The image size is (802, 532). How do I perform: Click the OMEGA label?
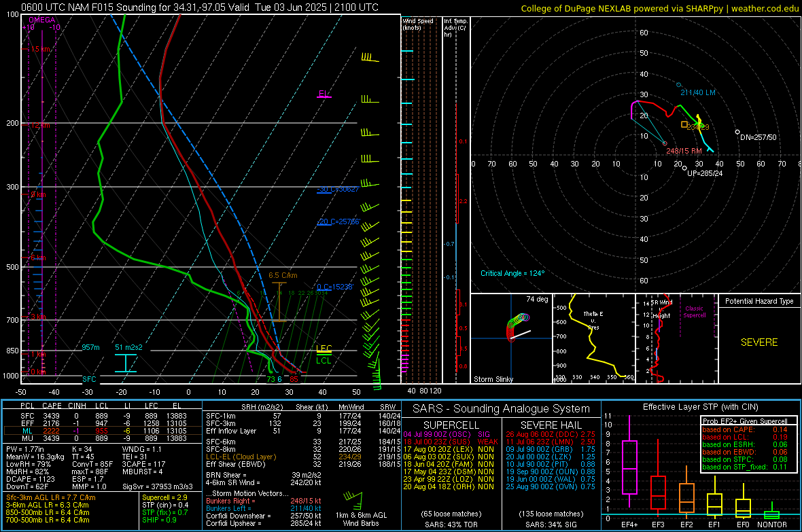(41, 20)
